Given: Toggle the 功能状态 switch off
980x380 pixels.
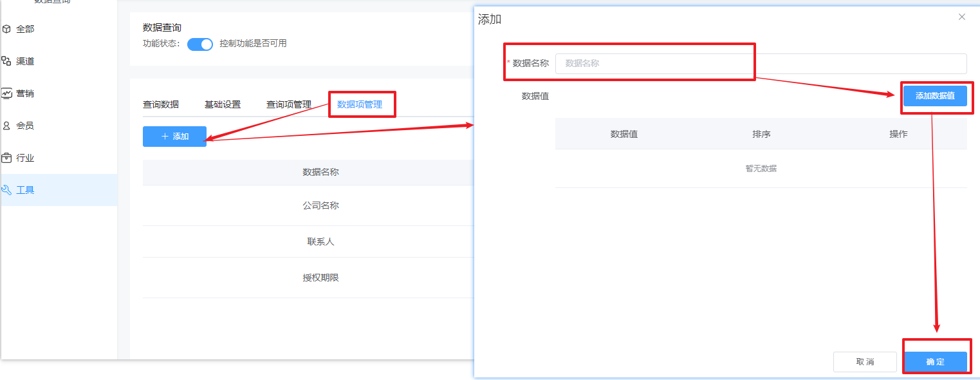Looking at the screenshot, I should pos(199,44).
